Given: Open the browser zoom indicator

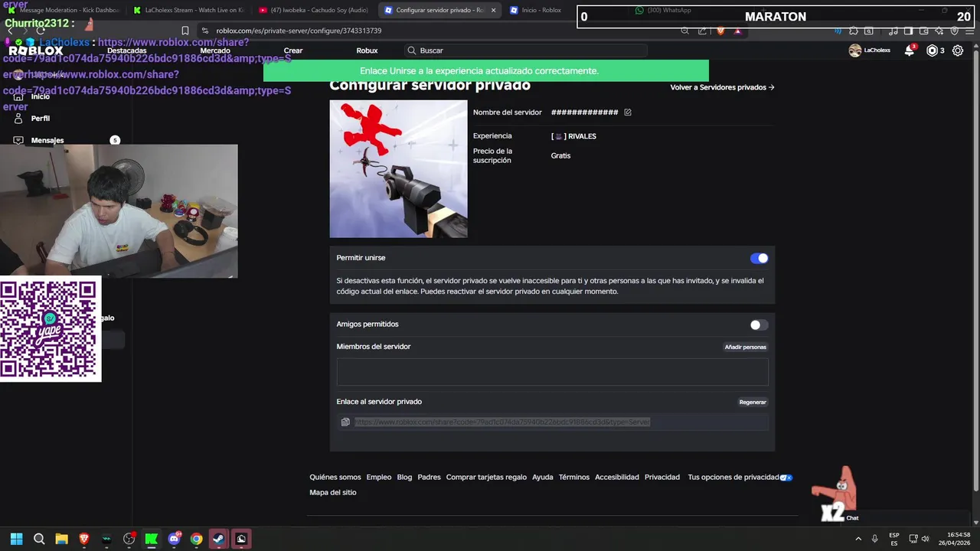Looking at the screenshot, I should coord(685,31).
